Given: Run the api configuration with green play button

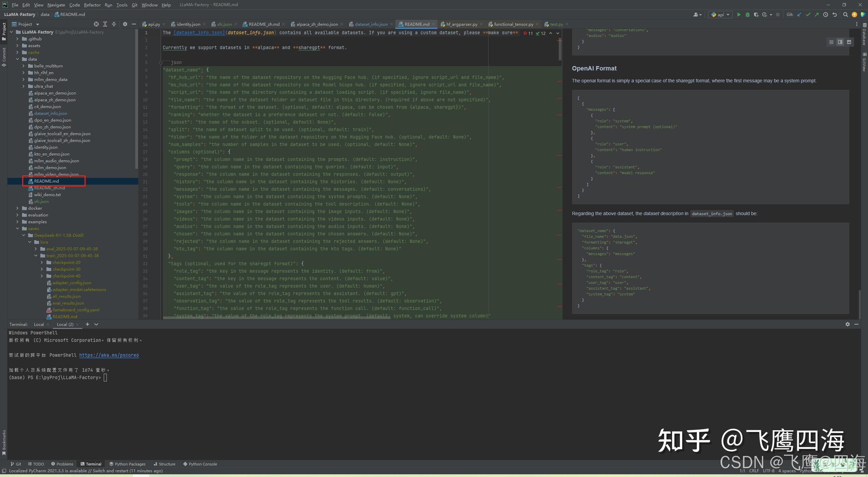Looking at the screenshot, I should [x=739, y=15].
